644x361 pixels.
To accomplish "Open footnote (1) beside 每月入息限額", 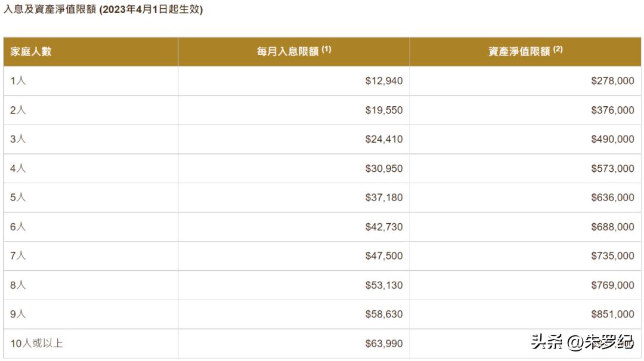I will pyautogui.click(x=326, y=50).
